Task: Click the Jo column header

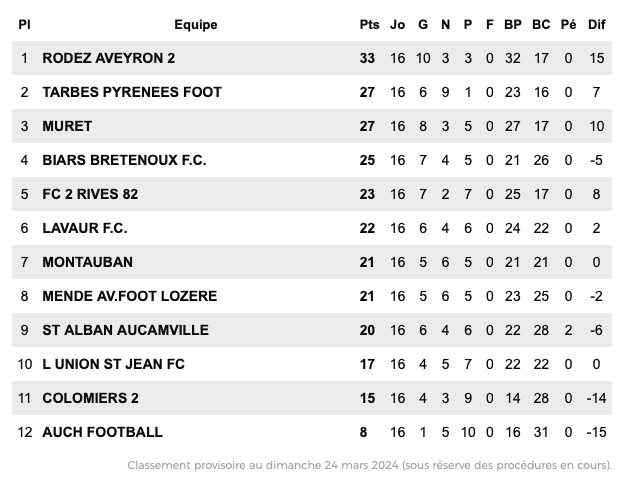Action: tap(398, 24)
